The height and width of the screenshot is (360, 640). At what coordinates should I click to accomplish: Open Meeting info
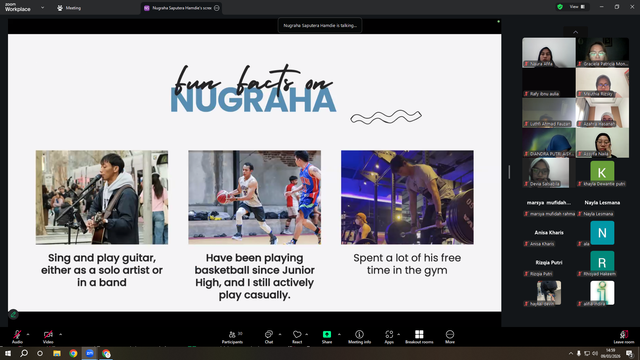click(x=360, y=336)
